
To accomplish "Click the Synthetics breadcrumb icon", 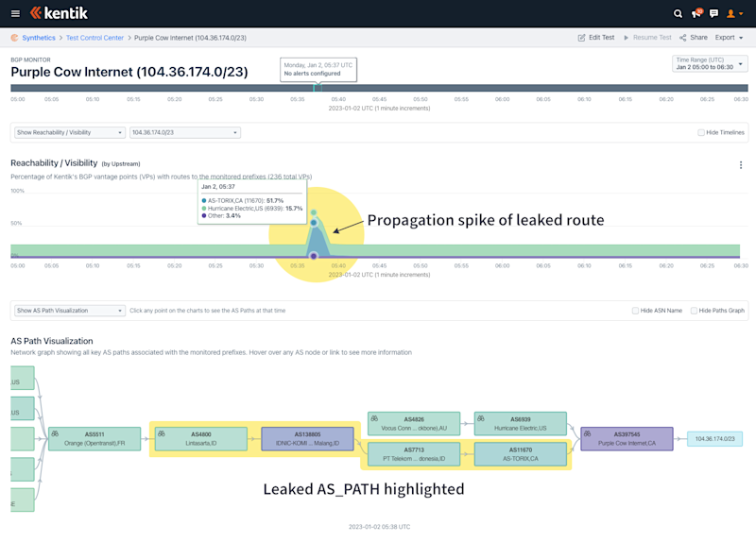I will coord(14,38).
